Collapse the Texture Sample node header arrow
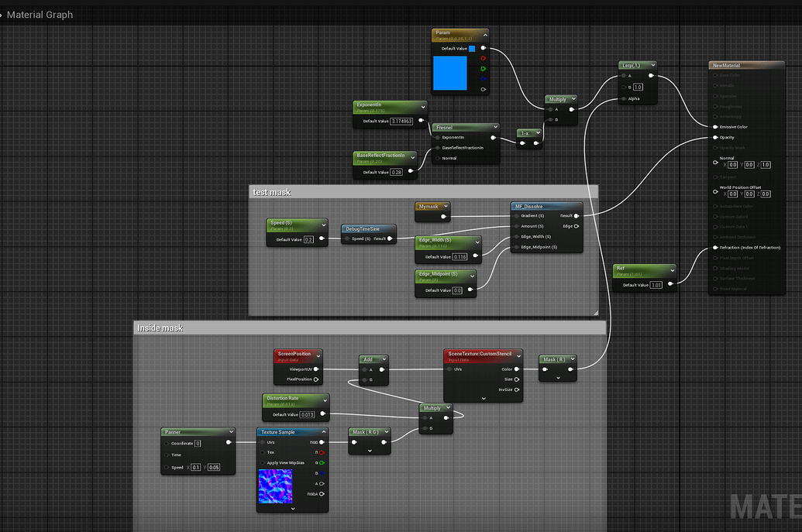Screen dimensions: 802x532 coord(324,431)
